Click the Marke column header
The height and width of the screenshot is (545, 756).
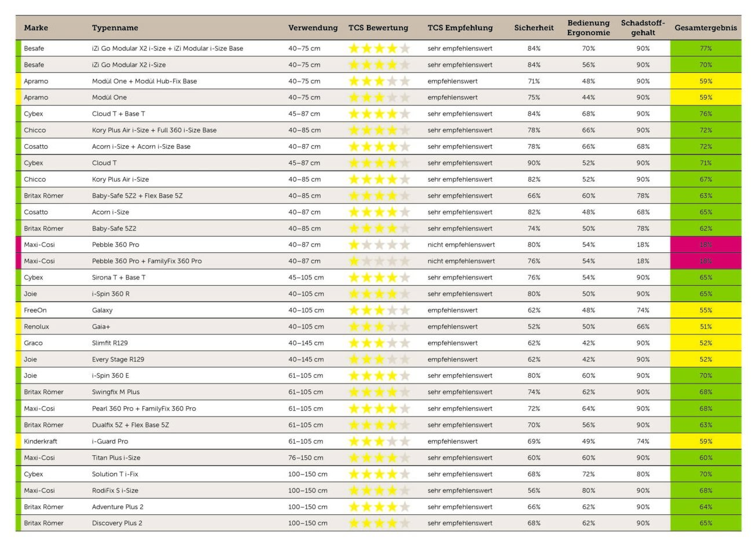point(36,28)
